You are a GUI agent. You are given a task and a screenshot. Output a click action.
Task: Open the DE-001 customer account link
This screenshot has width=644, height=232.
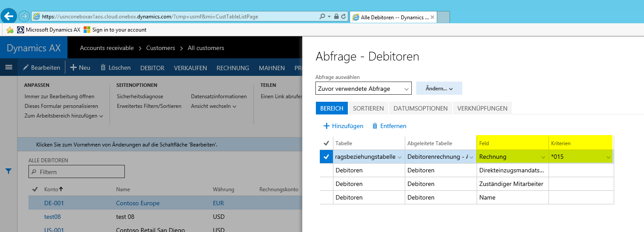[54, 203]
